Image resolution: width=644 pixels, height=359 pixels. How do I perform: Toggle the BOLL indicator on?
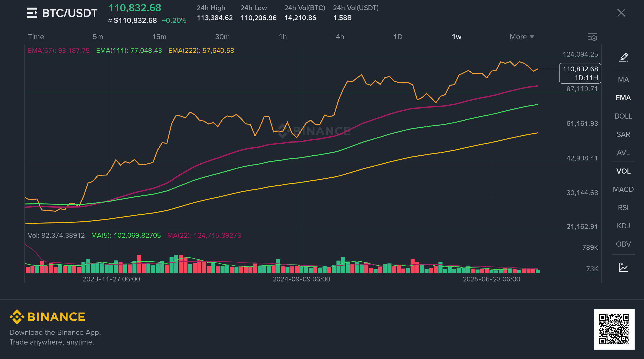click(623, 116)
